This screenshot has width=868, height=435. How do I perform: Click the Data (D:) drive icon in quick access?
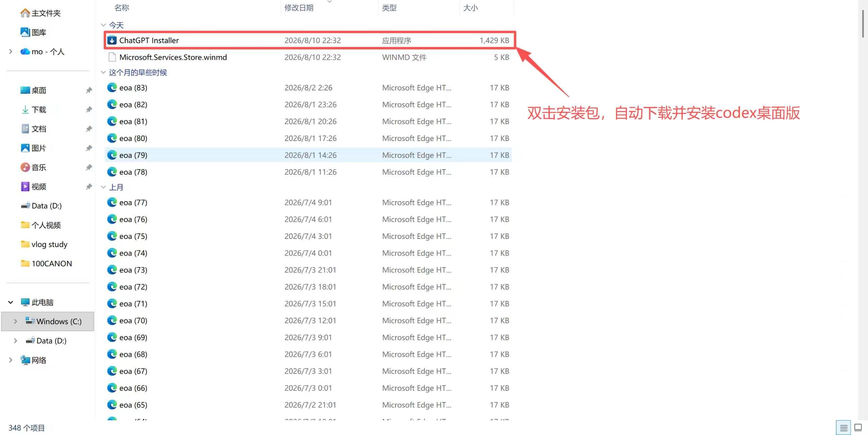point(25,206)
